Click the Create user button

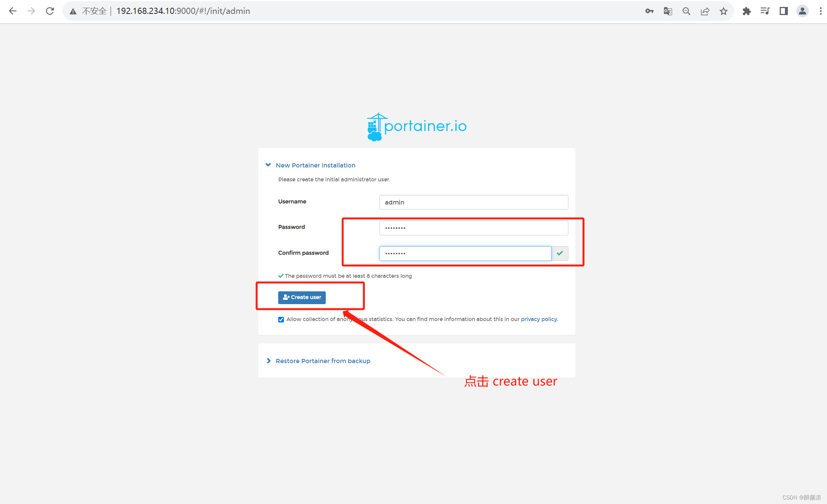303,297
